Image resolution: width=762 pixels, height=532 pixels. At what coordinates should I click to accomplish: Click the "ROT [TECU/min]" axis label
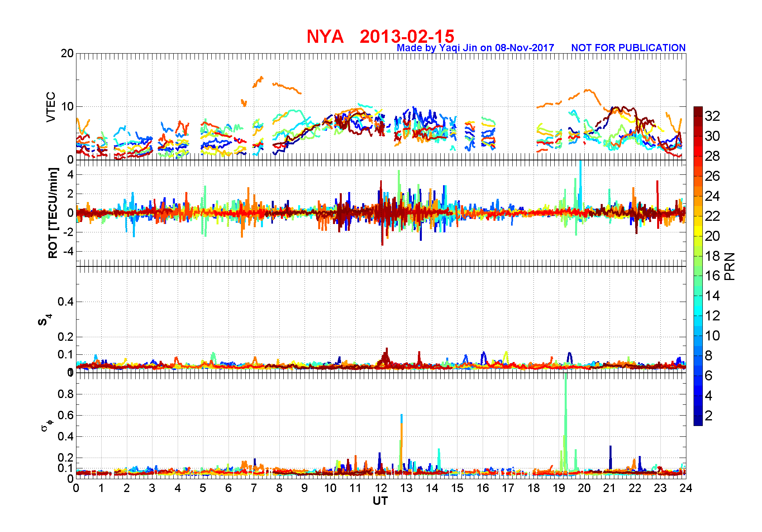[x=53, y=213]
